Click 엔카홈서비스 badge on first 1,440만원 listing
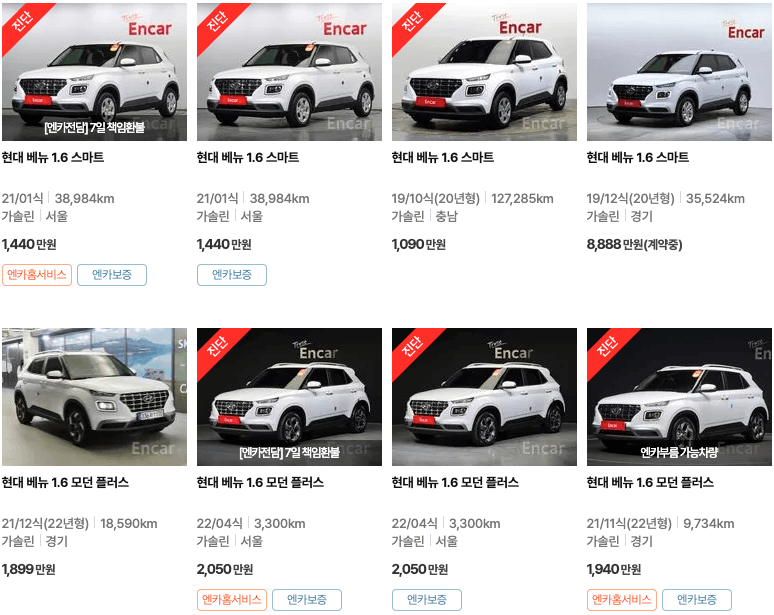 point(37,275)
